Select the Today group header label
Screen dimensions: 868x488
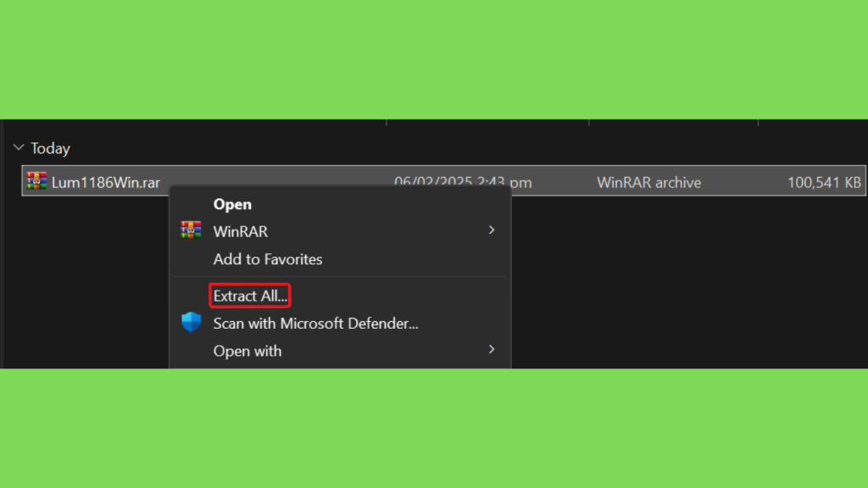click(50, 148)
